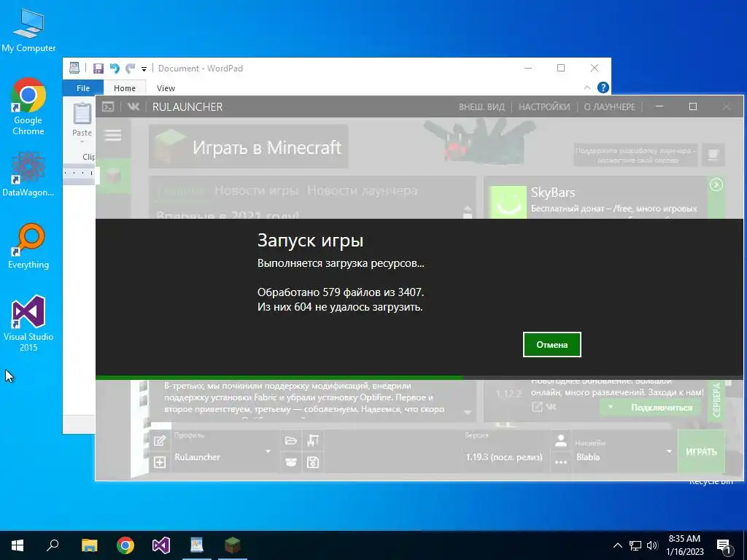Click the news scroll up arrow
Screen dimensions: 747x560
pos(468,210)
